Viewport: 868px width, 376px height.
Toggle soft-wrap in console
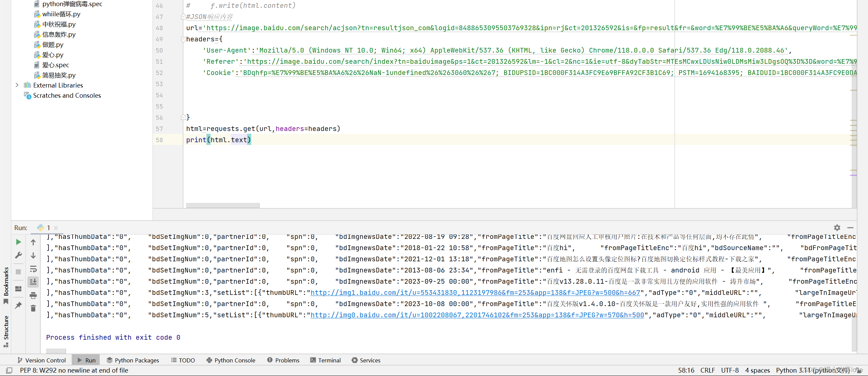33,269
